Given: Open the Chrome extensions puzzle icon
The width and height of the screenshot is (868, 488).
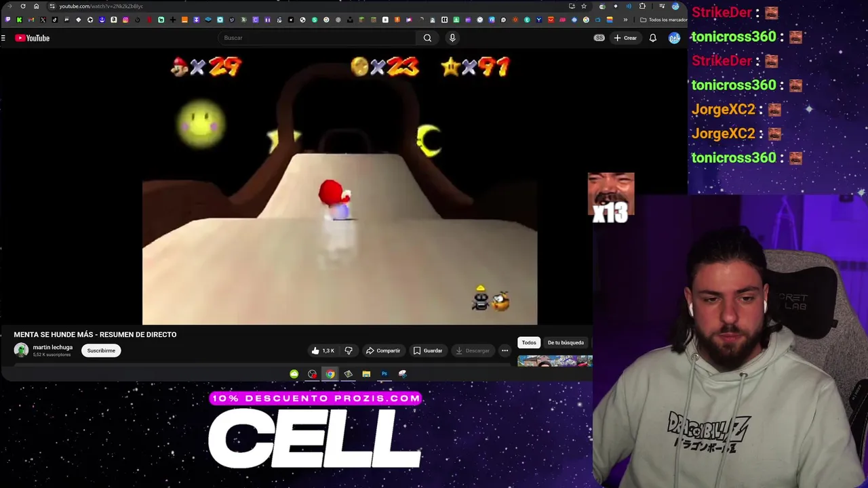Looking at the screenshot, I should (642, 6).
